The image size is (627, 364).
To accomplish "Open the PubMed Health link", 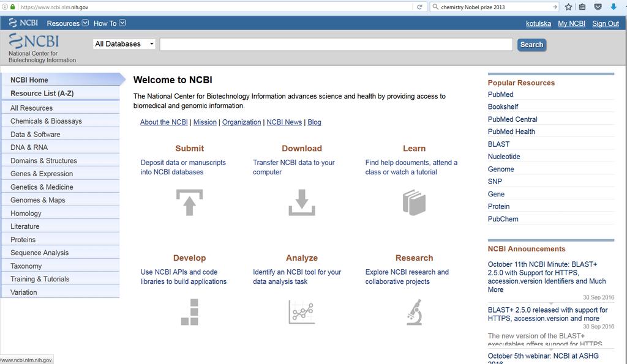I will (511, 132).
